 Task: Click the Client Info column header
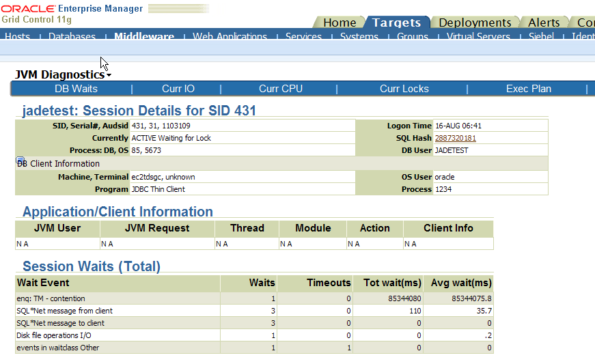[448, 228]
